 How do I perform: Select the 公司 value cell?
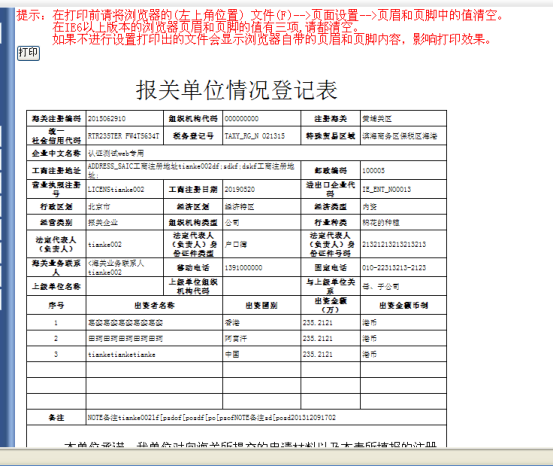[x=261, y=223]
